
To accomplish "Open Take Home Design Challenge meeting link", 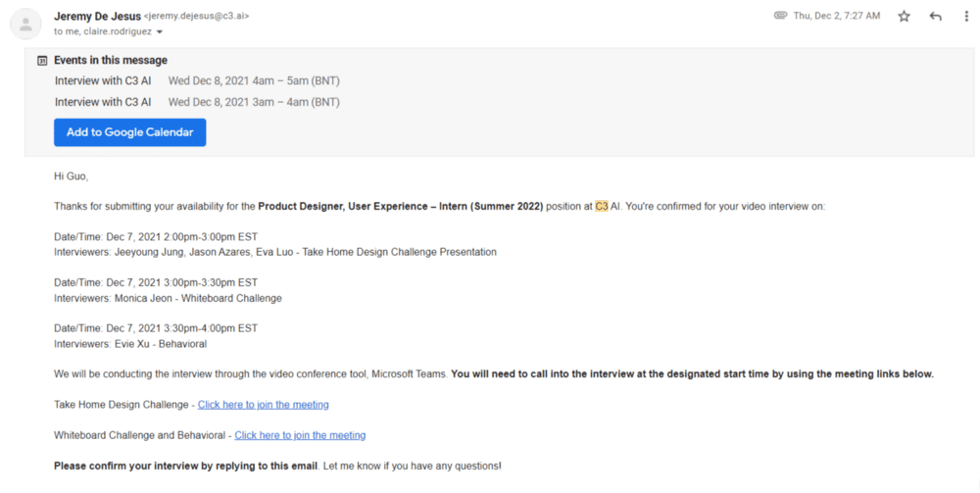I will click(263, 405).
